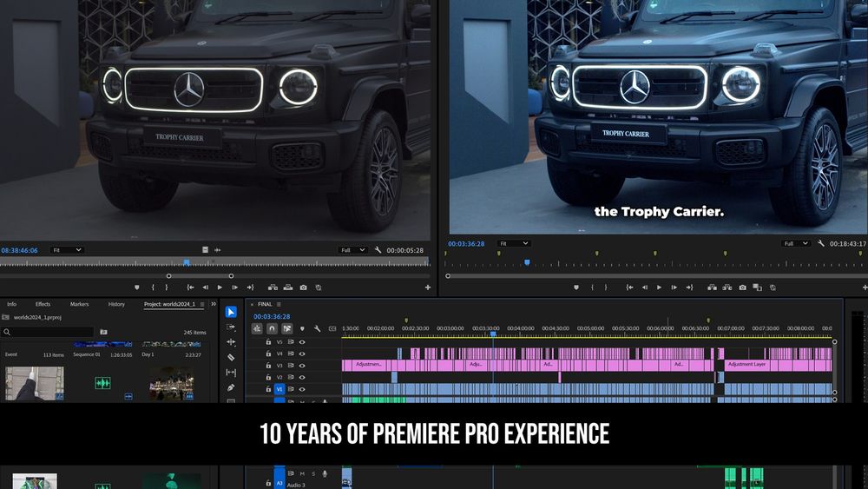Step forward one frame in Program monitor
This screenshot has width=868, height=489.
tap(674, 287)
